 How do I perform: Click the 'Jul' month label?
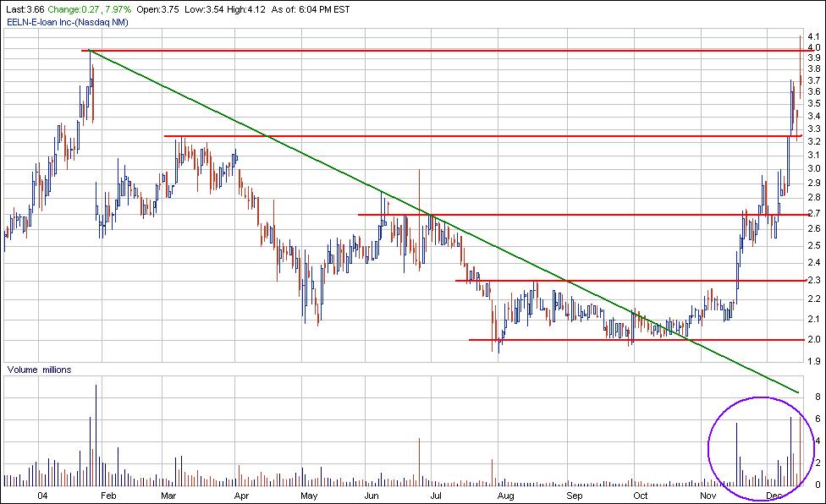[436, 496]
